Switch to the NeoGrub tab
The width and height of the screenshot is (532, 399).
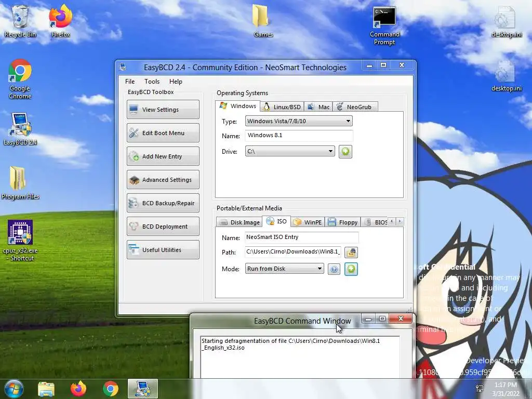[x=355, y=107]
